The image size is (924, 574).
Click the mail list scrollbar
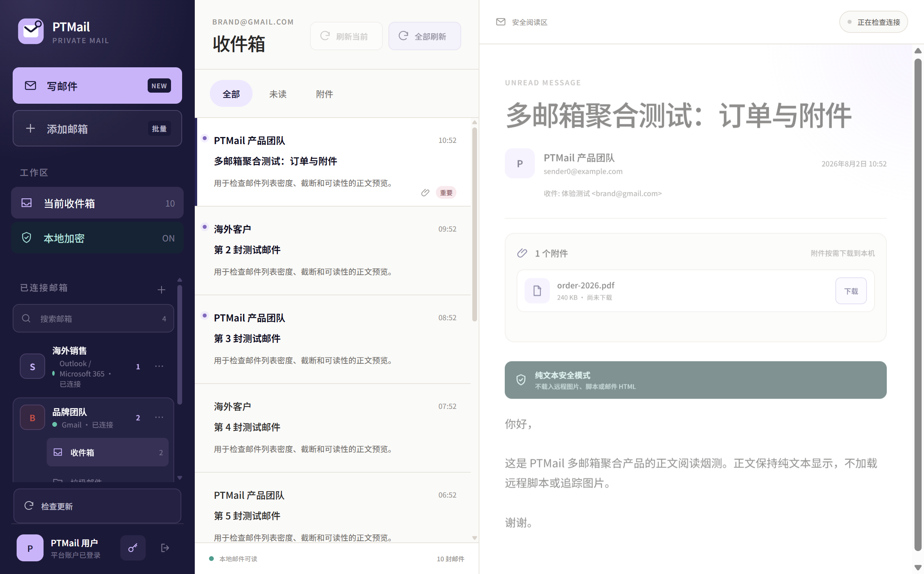[x=475, y=224]
